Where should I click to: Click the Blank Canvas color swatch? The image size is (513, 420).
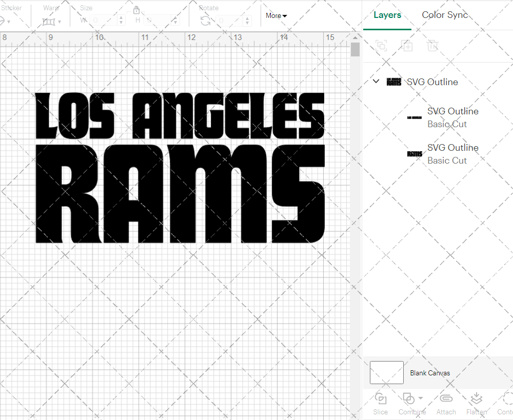(386, 373)
